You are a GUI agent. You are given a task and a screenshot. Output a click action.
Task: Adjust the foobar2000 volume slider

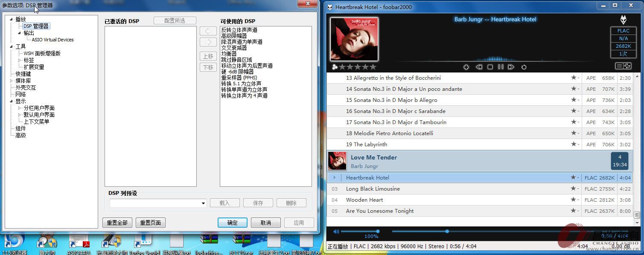[x=359, y=232]
